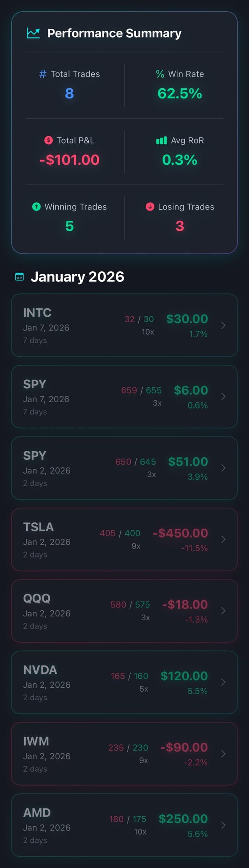
Task: Click the Total P&L dollar icon
Action: click(x=48, y=140)
